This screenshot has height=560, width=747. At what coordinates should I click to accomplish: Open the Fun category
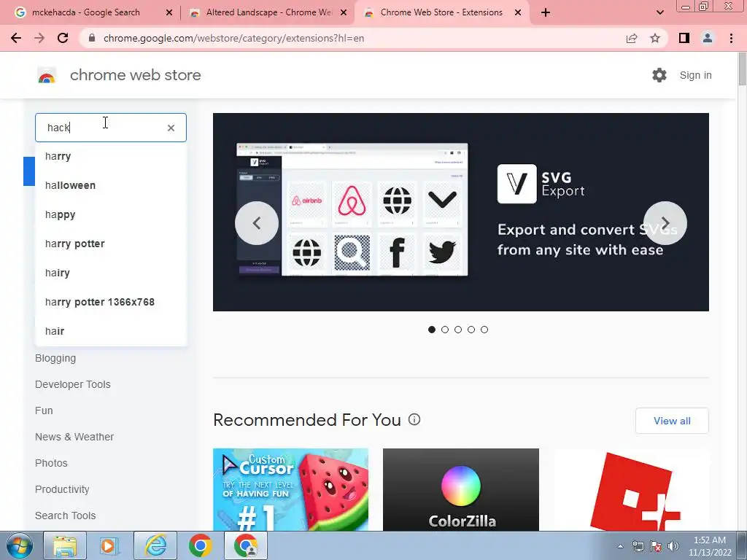click(44, 411)
